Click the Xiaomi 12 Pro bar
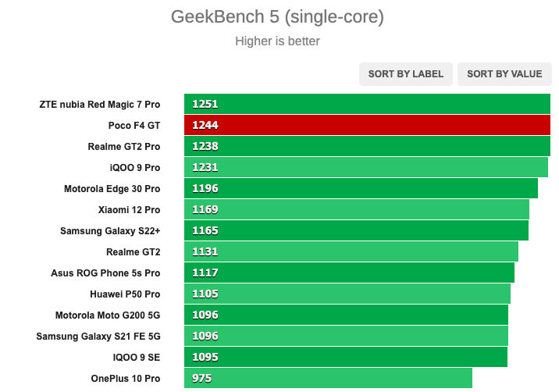Screen dimensions: 559x392 (x=357, y=209)
